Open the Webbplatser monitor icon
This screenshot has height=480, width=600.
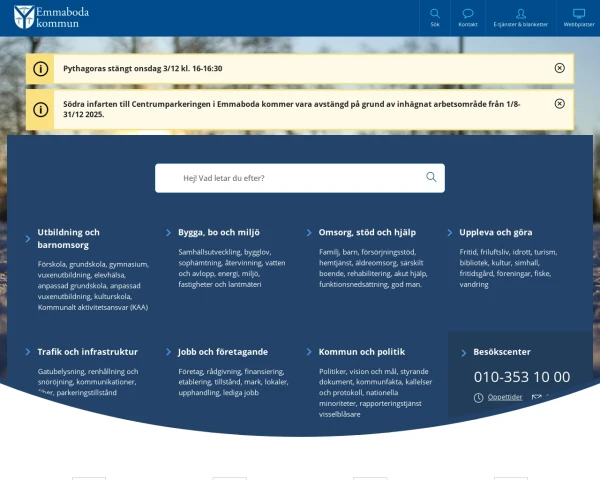[x=579, y=14]
